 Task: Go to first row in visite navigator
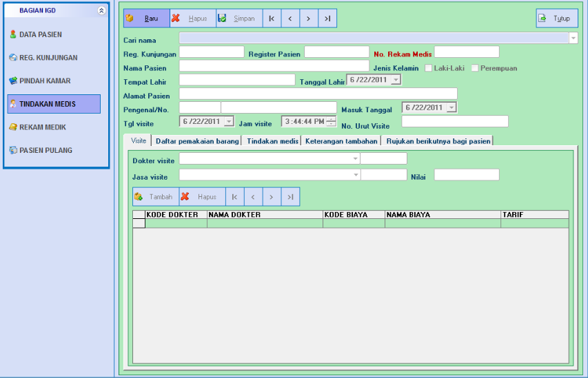(235, 197)
